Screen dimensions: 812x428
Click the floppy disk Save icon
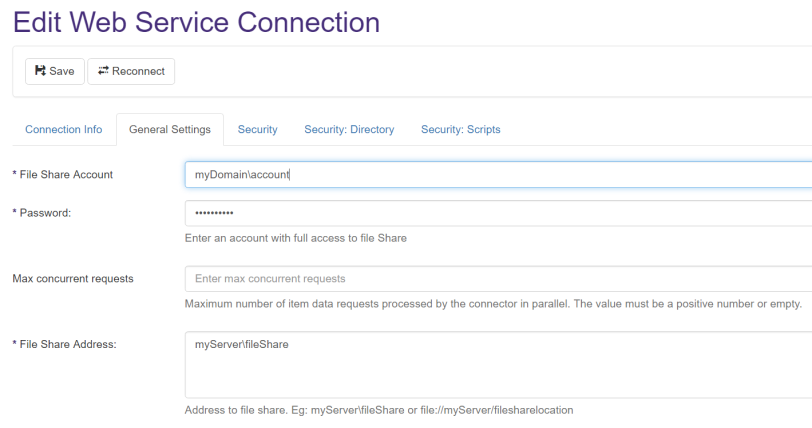[40, 71]
